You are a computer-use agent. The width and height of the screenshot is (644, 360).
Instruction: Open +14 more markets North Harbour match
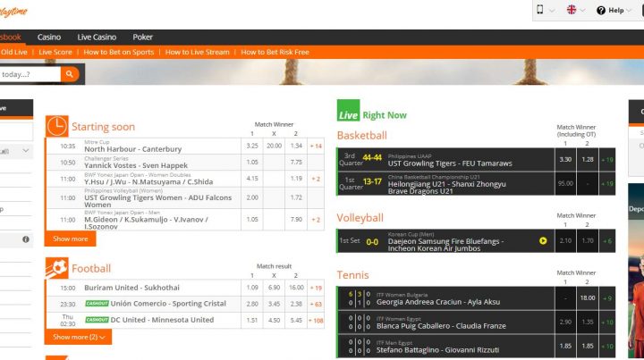tap(316, 146)
